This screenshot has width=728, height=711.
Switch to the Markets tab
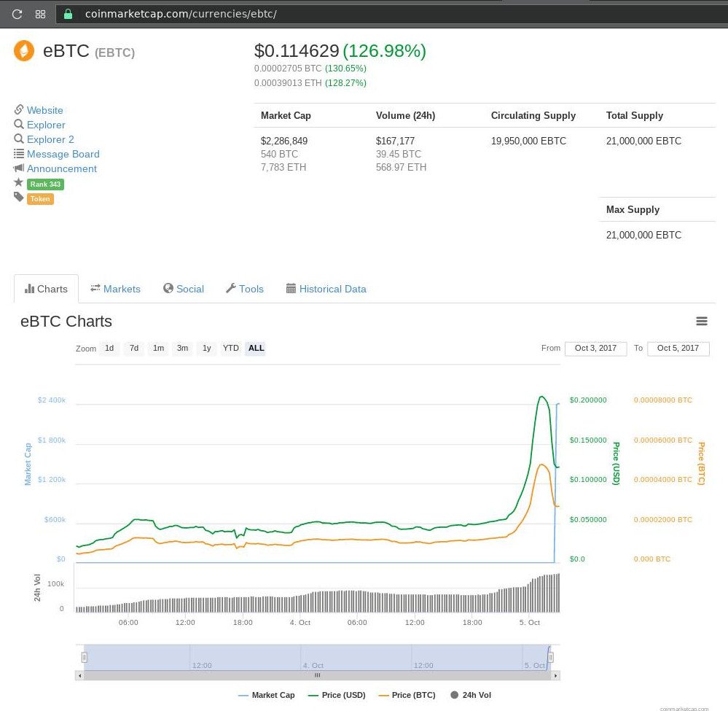tap(115, 289)
